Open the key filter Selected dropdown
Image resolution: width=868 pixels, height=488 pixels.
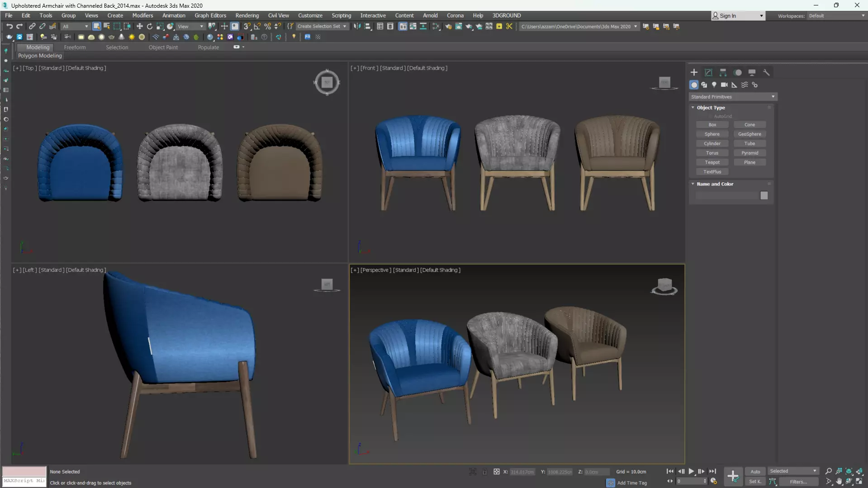793,471
